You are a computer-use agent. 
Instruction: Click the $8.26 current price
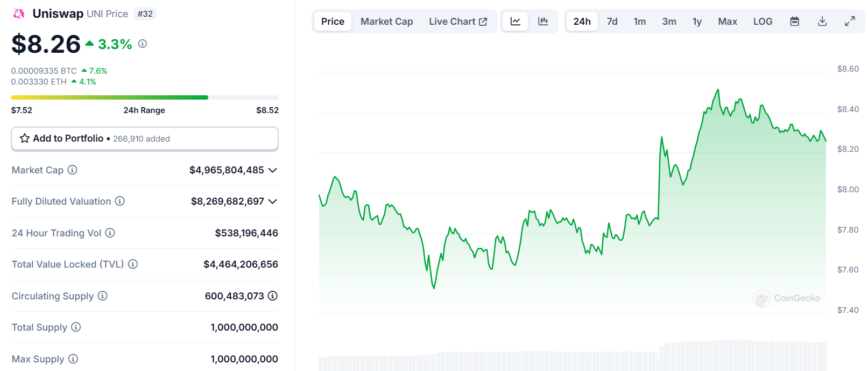(46, 44)
